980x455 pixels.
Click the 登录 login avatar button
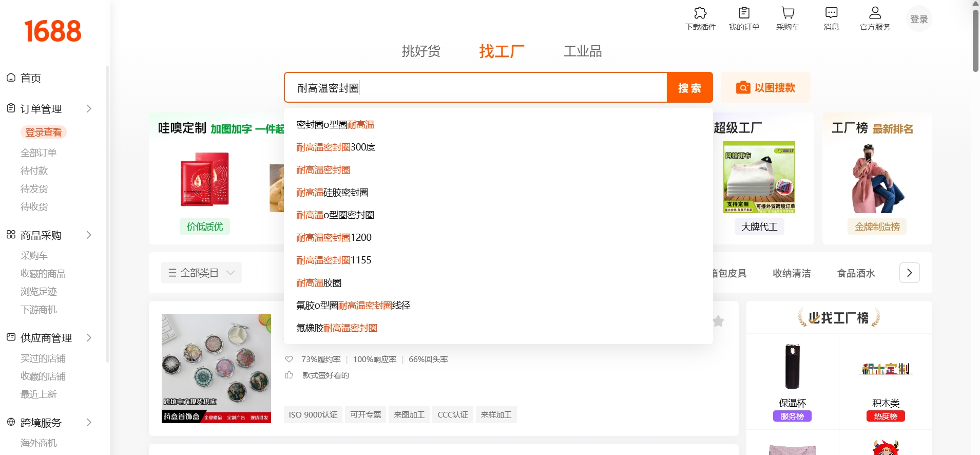coord(919,19)
